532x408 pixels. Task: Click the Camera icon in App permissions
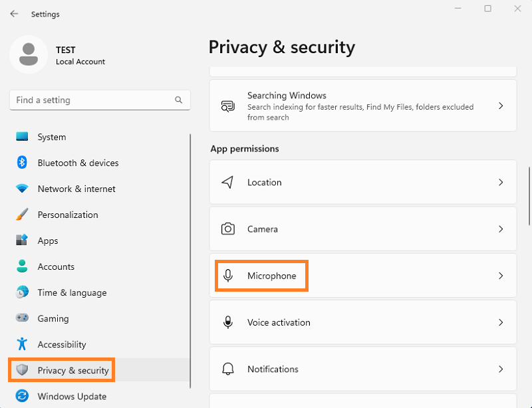click(228, 229)
